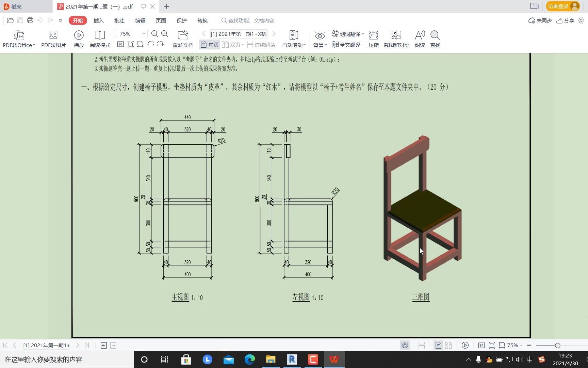Switch to 双页 two-page view

click(x=232, y=45)
